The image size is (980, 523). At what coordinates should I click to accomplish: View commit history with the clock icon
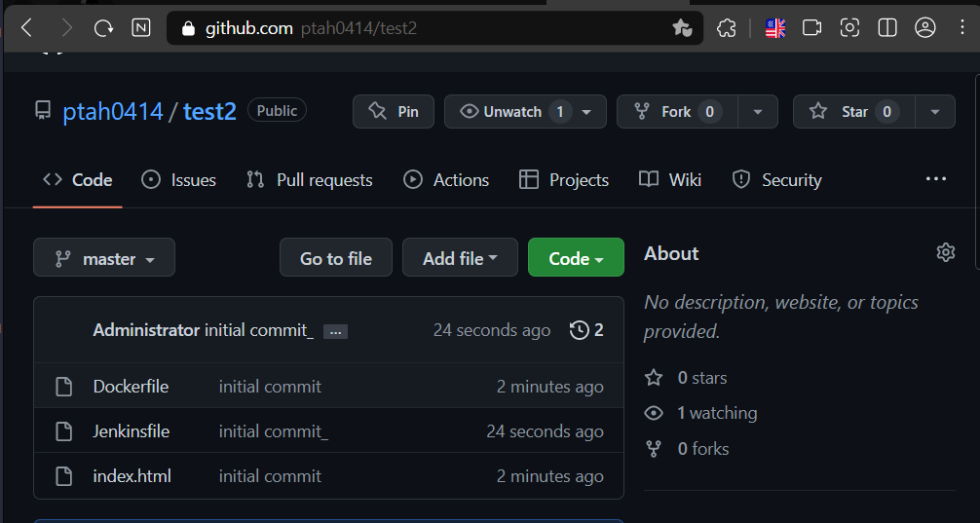point(586,330)
